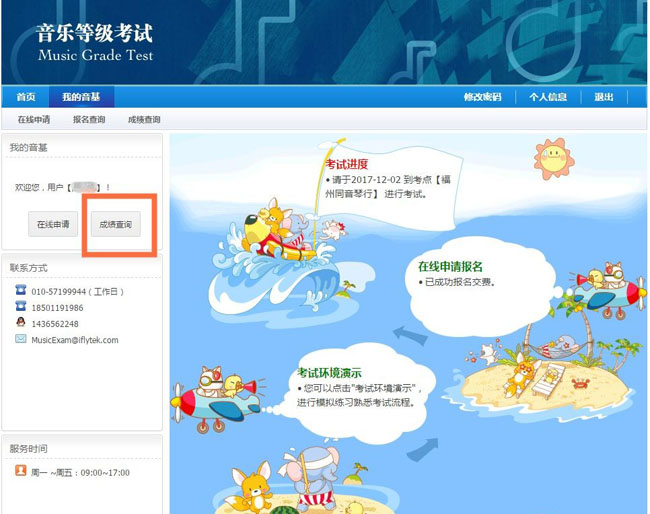Open the 首页 navigation tab

pos(26,97)
